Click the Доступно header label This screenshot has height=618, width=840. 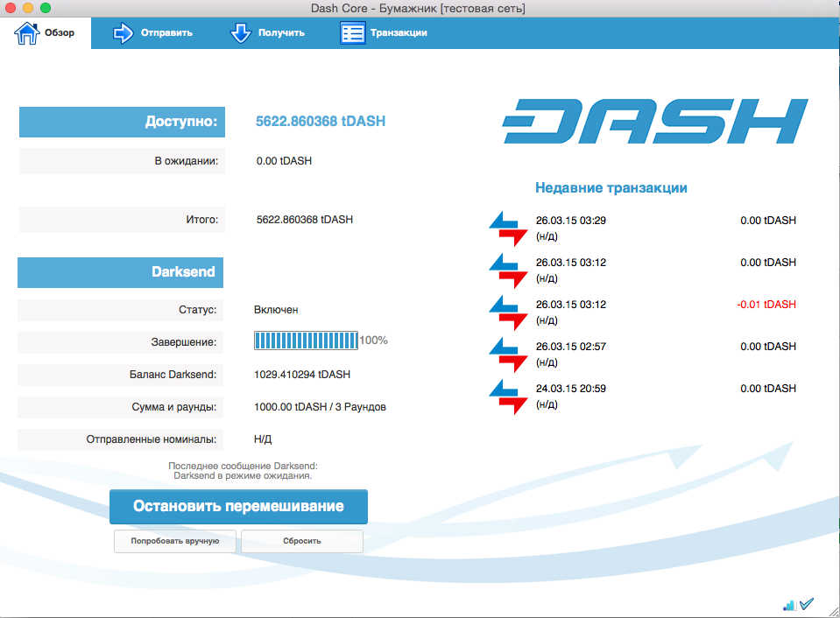[122, 122]
